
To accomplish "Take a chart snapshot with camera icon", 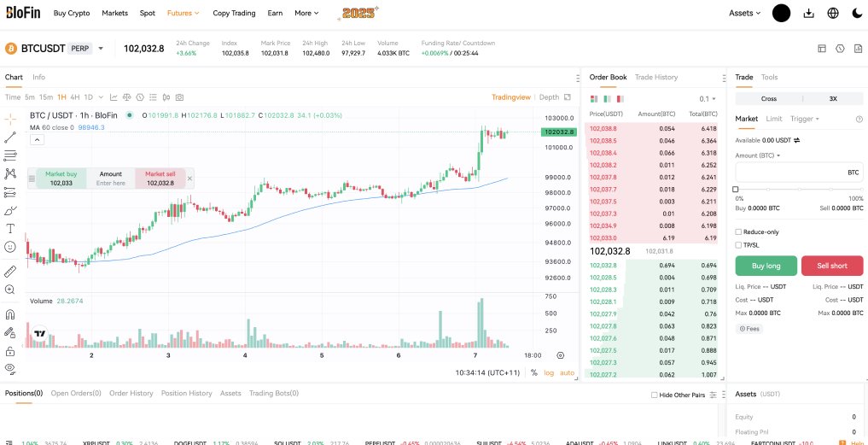I will click(x=179, y=97).
